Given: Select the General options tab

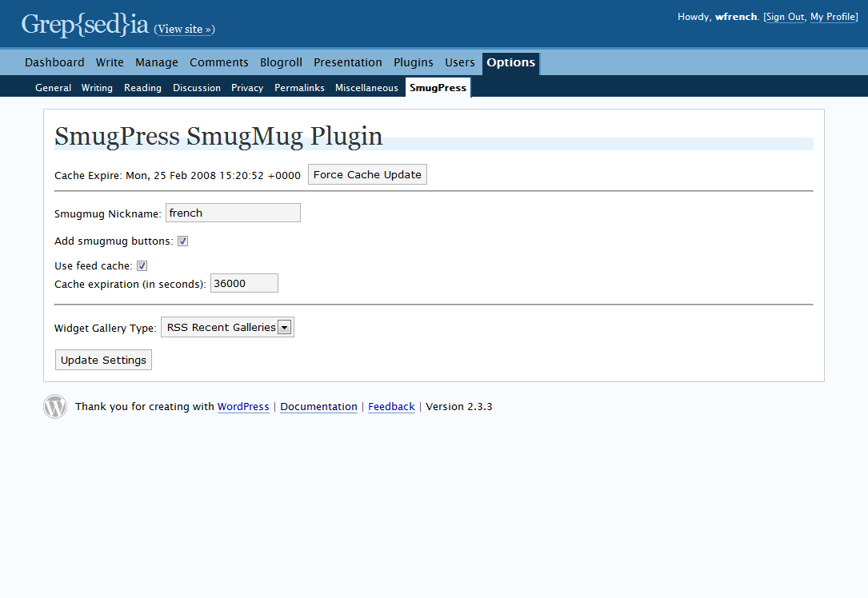Looking at the screenshot, I should coord(53,88).
